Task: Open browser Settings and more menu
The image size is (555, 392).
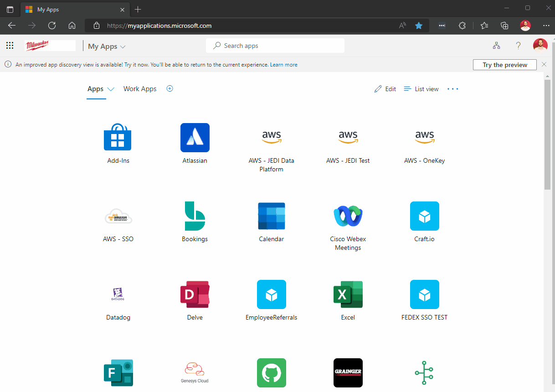Action: click(x=546, y=26)
